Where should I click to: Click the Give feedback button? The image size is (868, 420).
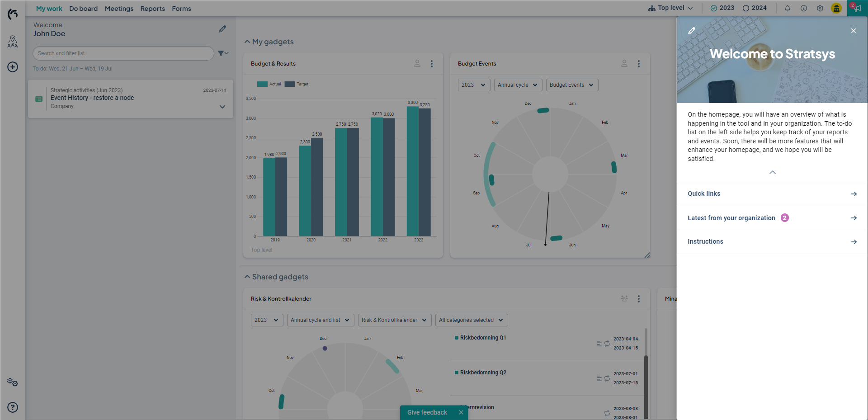pyautogui.click(x=427, y=412)
